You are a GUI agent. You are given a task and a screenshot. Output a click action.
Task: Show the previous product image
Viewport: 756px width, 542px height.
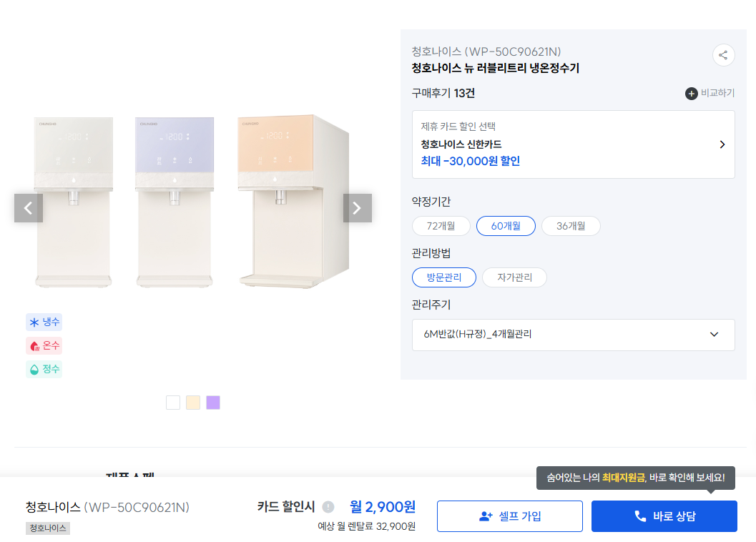(x=29, y=208)
